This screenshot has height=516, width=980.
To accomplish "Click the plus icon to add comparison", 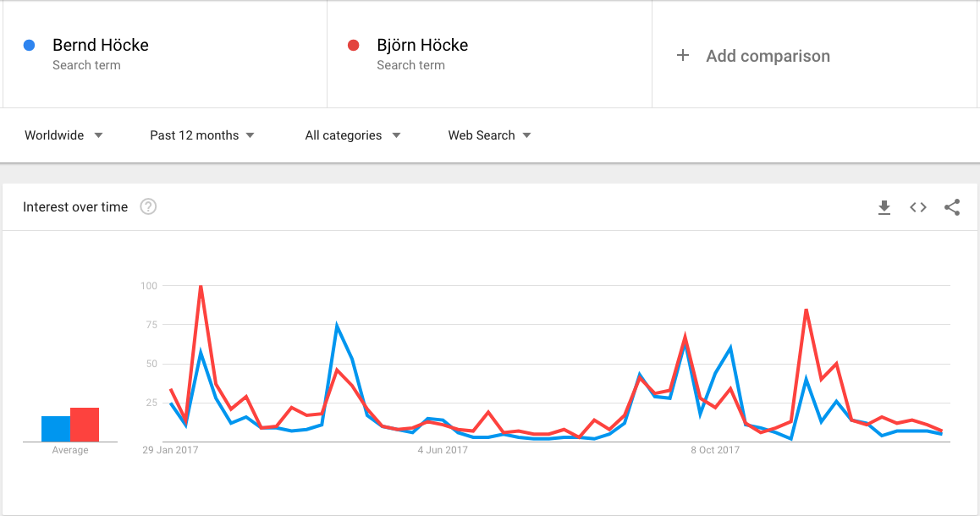I will click(x=683, y=56).
